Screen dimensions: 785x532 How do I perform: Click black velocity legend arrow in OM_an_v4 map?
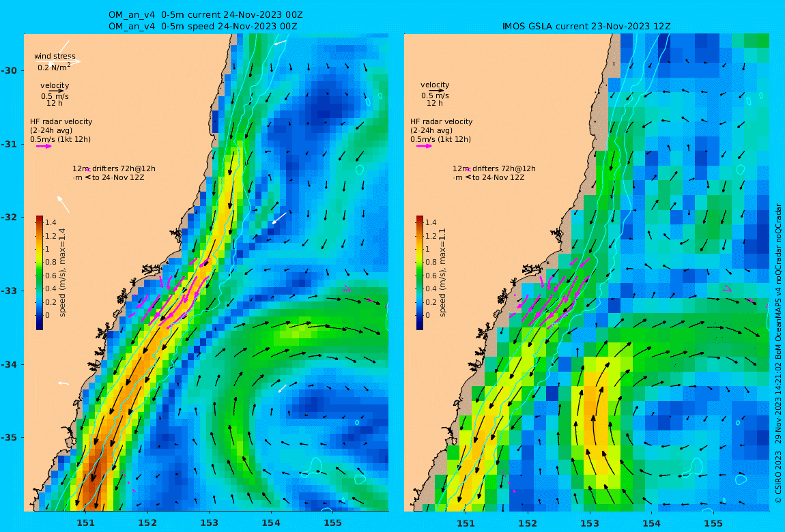click(x=55, y=91)
